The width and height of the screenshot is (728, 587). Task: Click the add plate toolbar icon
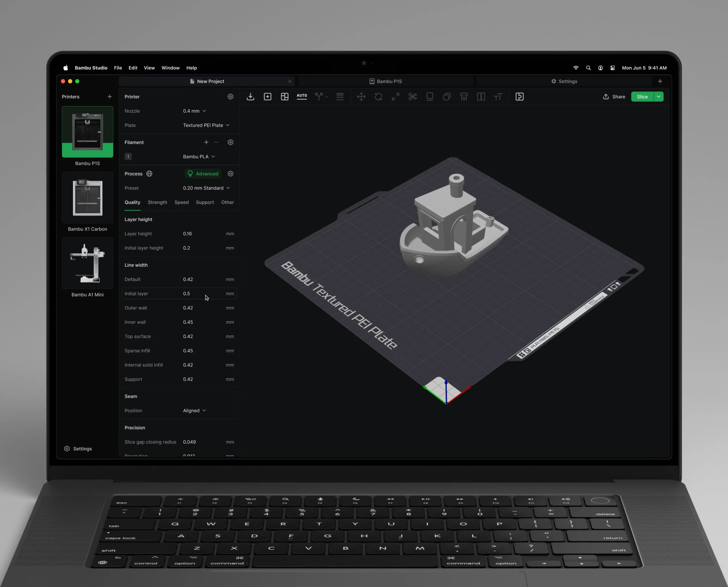pyautogui.click(x=268, y=97)
